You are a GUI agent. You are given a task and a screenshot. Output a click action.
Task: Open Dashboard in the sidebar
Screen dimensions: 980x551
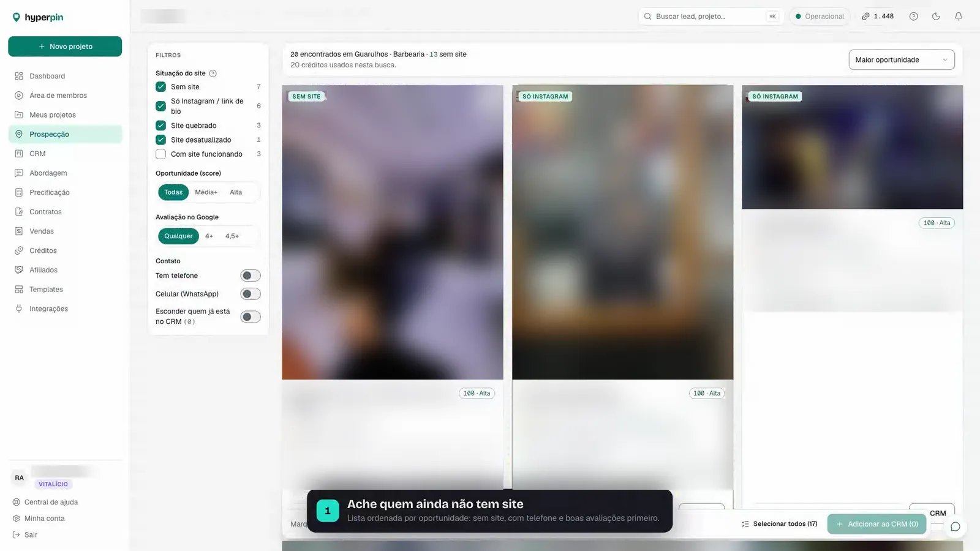pyautogui.click(x=65, y=76)
